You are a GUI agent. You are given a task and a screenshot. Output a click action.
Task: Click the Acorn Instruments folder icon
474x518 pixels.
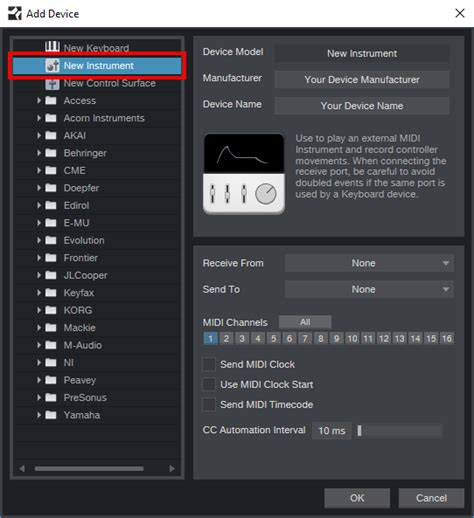click(51, 118)
